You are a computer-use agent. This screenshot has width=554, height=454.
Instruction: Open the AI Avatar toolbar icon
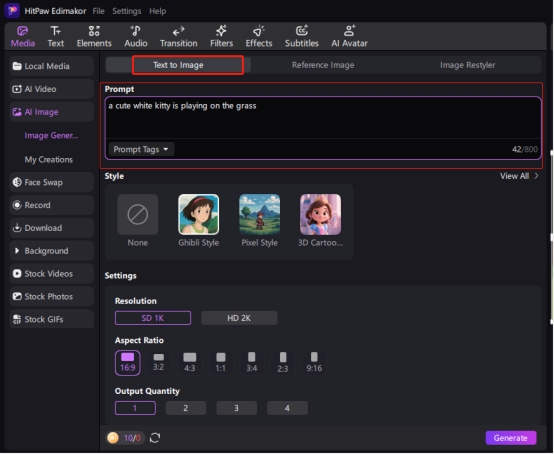[349, 36]
